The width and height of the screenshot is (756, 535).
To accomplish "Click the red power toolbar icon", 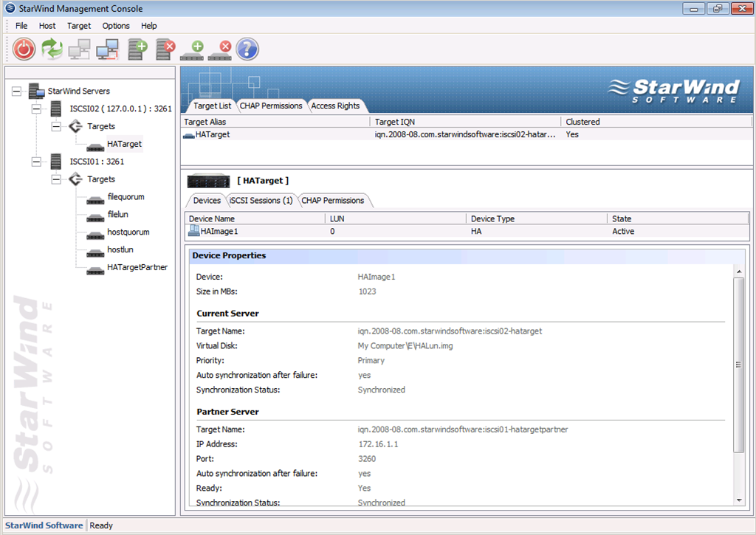I will (x=24, y=49).
